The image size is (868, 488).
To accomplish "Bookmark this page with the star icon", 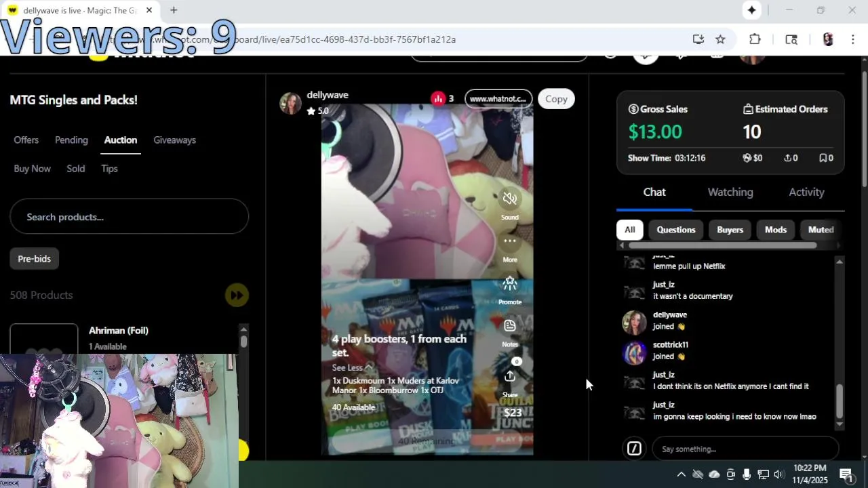I will pos(720,39).
